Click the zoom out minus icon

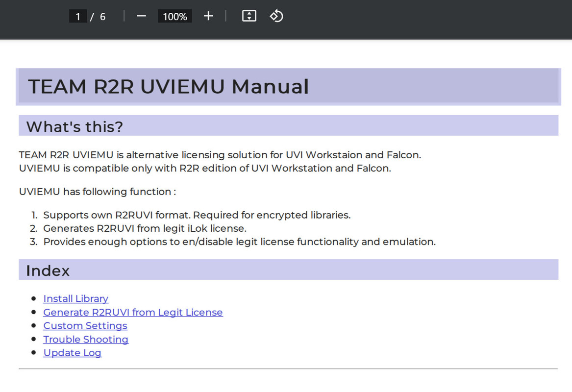(x=141, y=16)
